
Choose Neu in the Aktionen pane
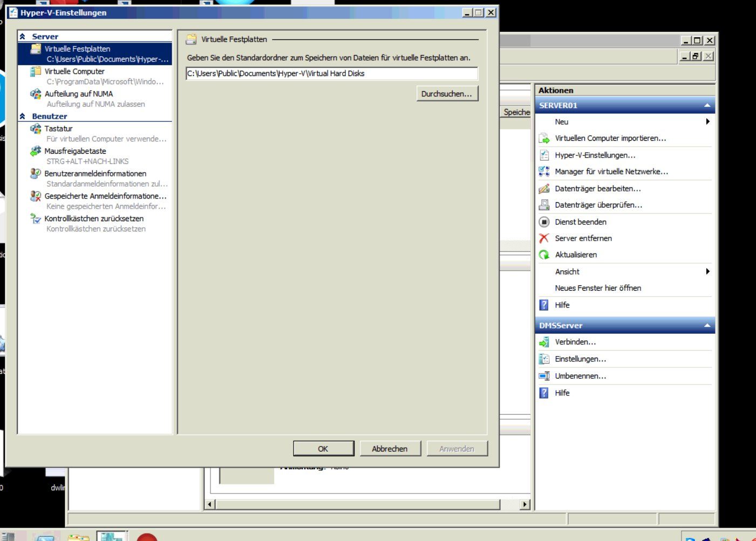561,122
